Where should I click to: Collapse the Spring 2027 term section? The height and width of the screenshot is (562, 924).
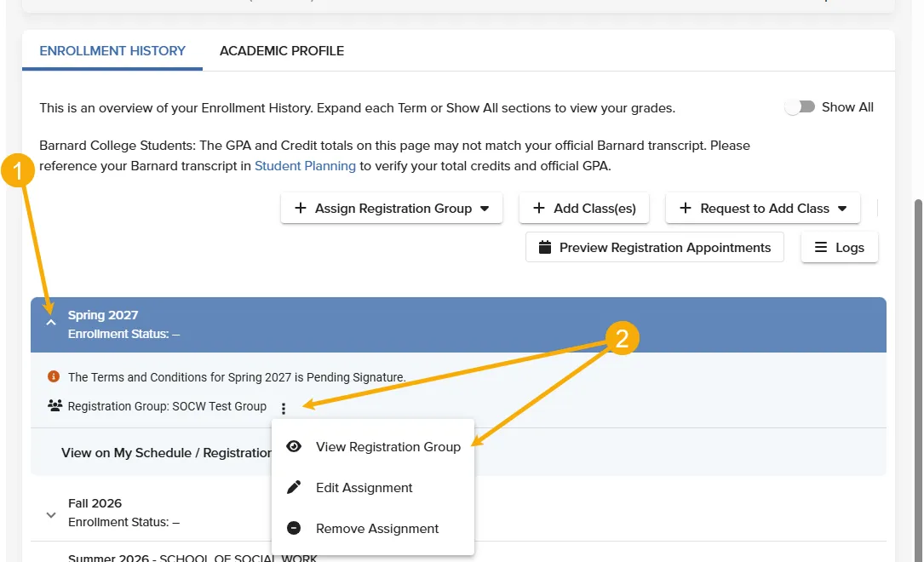51,322
